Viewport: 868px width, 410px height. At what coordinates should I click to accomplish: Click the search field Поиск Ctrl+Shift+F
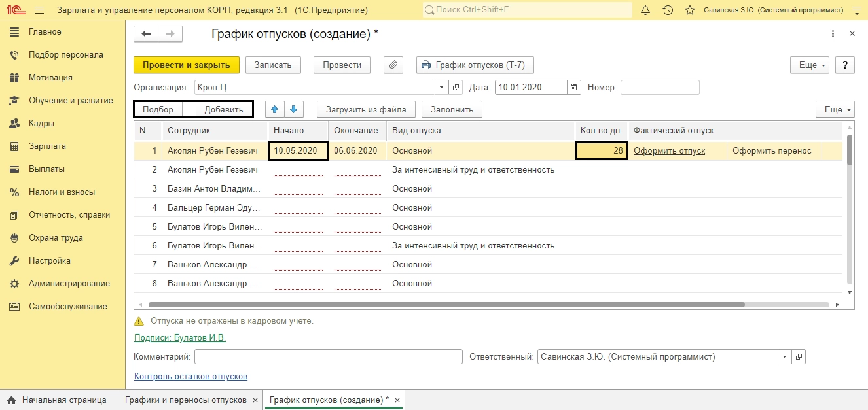pyautogui.click(x=528, y=10)
